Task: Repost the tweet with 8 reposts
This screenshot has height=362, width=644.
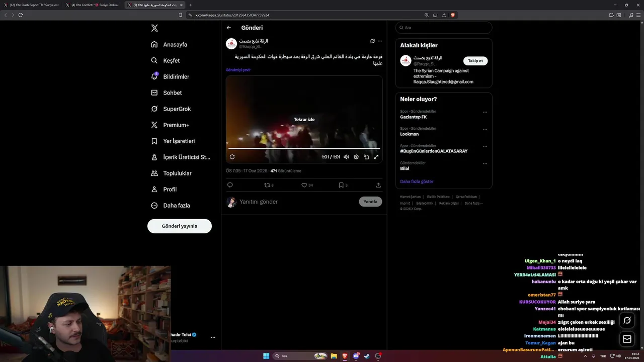Action: click(269, 185)
